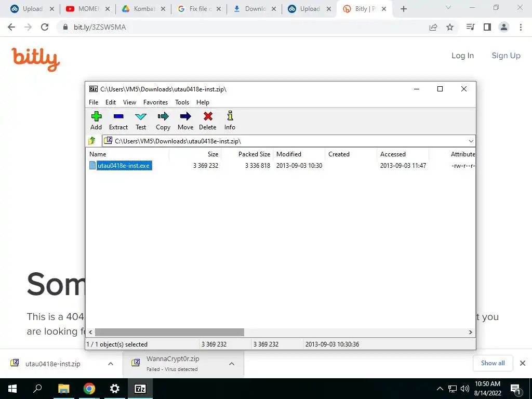Image resolution: width=532 pixels, height=399 pixels.
Task: Click the 7z icon in the title bar
Action: click(94, 89)
